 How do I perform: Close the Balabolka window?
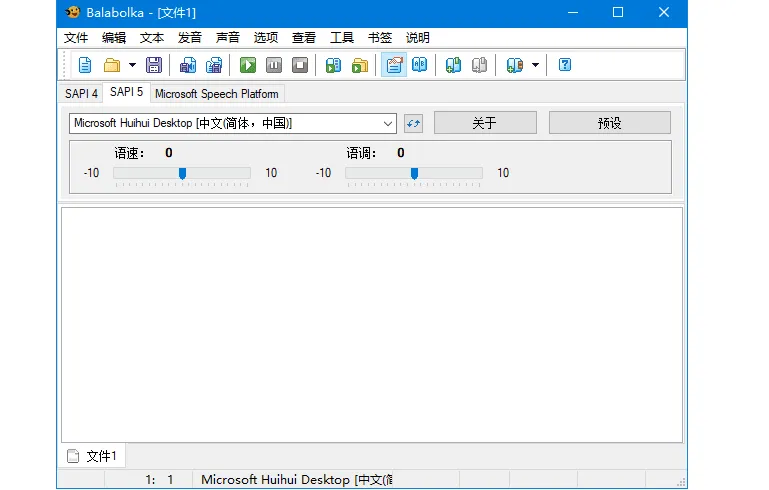[x=664, y=13]
